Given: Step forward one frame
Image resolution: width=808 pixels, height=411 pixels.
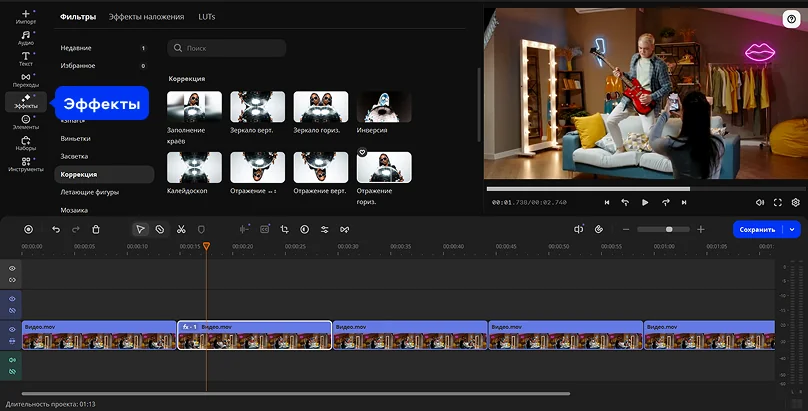Looking at the screenshot, I should tap(665, 202).
